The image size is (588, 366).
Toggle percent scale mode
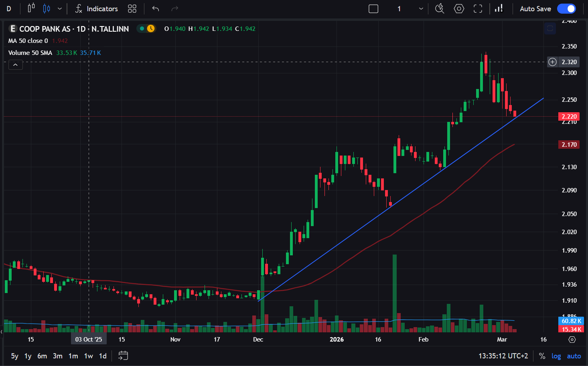(x=542, y=356)
